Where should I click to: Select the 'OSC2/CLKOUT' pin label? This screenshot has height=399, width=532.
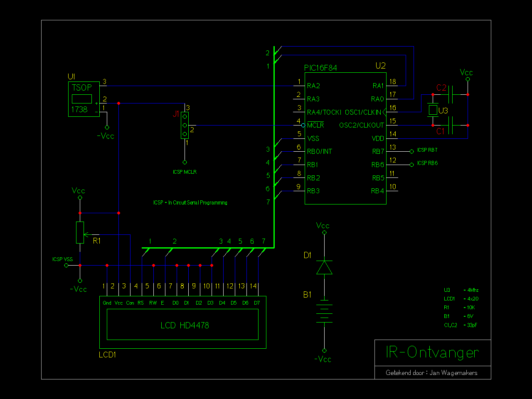362,126
